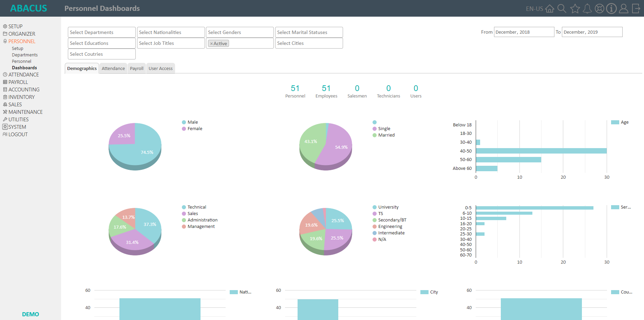Switch to the User Access tab
This screenshot has width=644, height=320.
point(160,68)
